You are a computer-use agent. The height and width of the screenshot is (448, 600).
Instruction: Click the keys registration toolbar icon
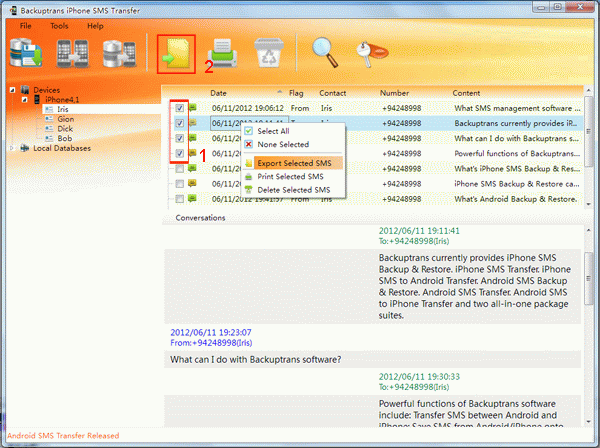point(372,54)
